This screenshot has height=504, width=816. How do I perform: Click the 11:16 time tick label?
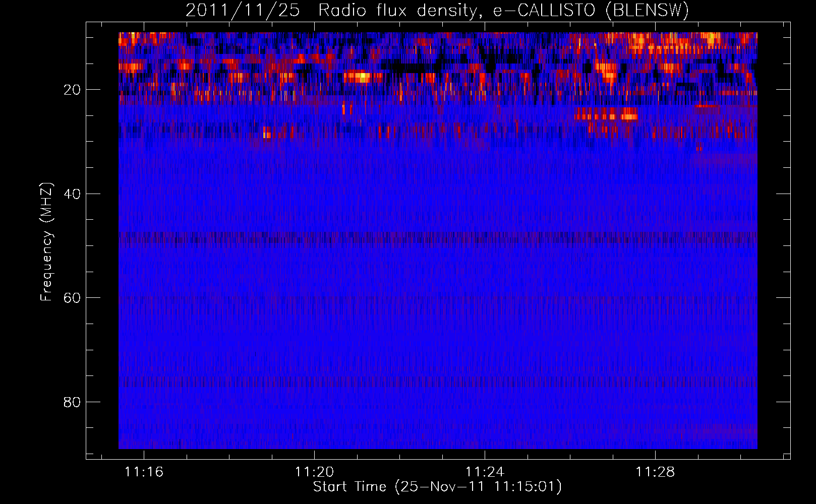[x=144, y=472]
